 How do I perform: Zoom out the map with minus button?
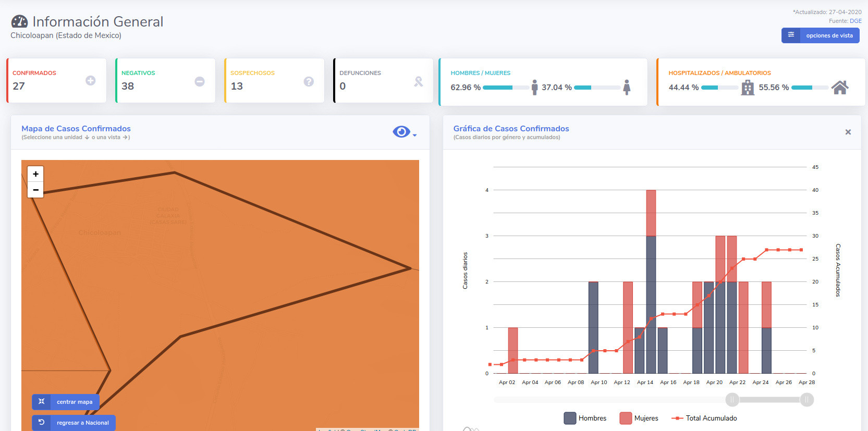pos(35,190)
